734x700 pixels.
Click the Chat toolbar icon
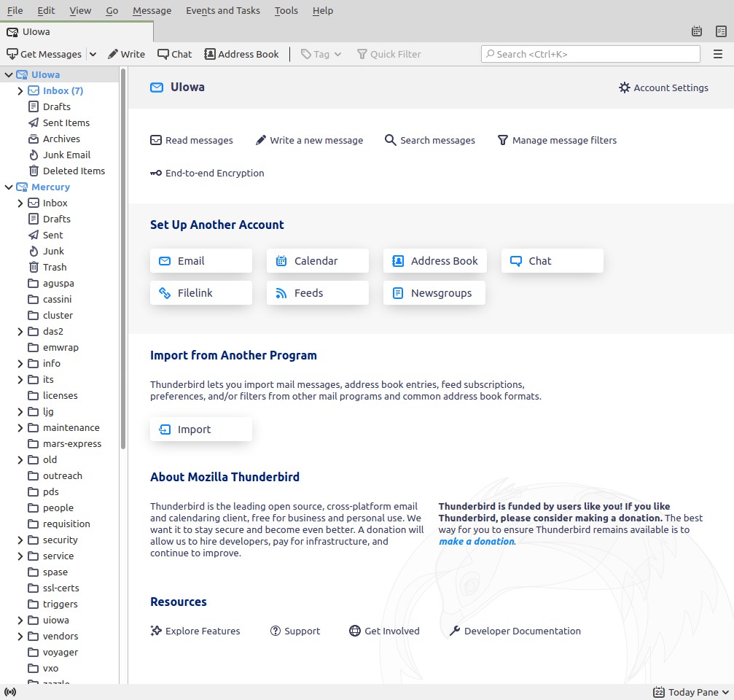pos(175,54)
